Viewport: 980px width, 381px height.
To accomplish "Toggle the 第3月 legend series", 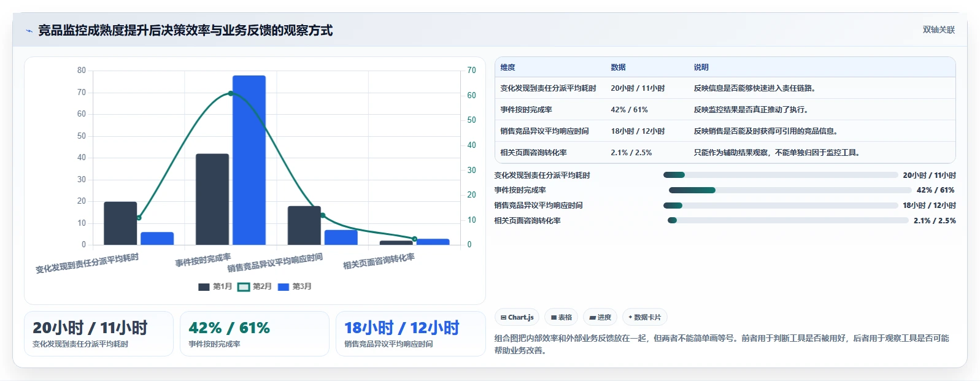I will pyautogui.click(x=295, y=287).
